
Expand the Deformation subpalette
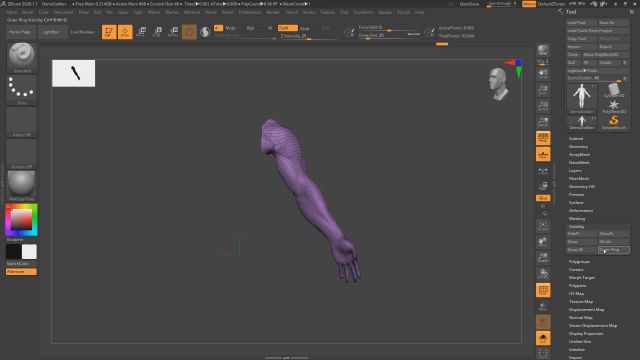[x=581, y=211]
